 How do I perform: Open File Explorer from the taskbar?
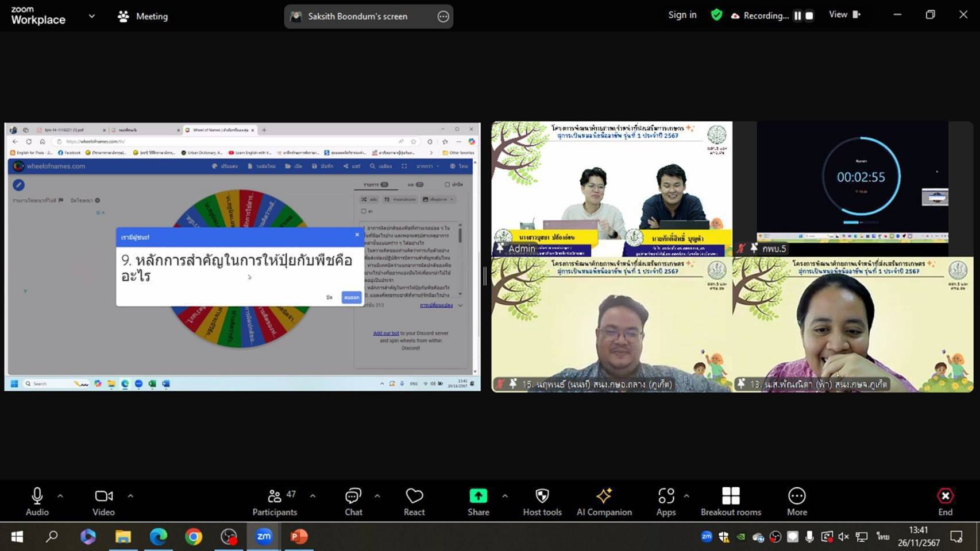123,537
